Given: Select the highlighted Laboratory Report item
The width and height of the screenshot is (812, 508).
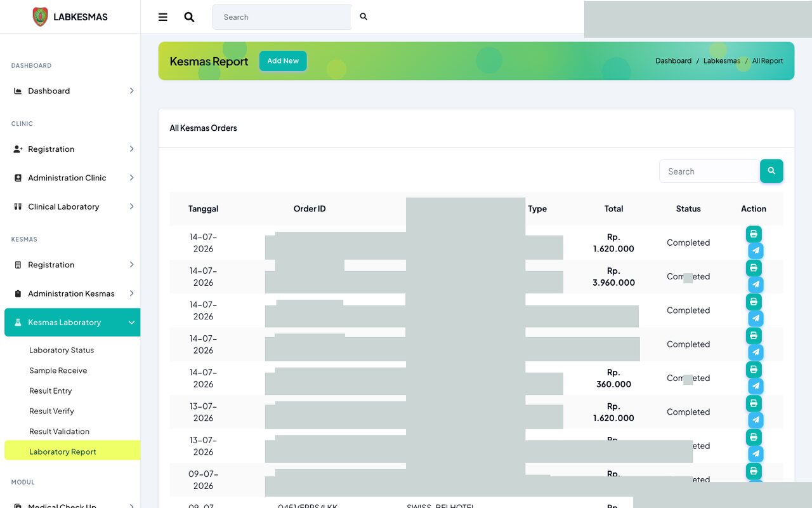Looking at the screenshot, I should tap(72, 451).
